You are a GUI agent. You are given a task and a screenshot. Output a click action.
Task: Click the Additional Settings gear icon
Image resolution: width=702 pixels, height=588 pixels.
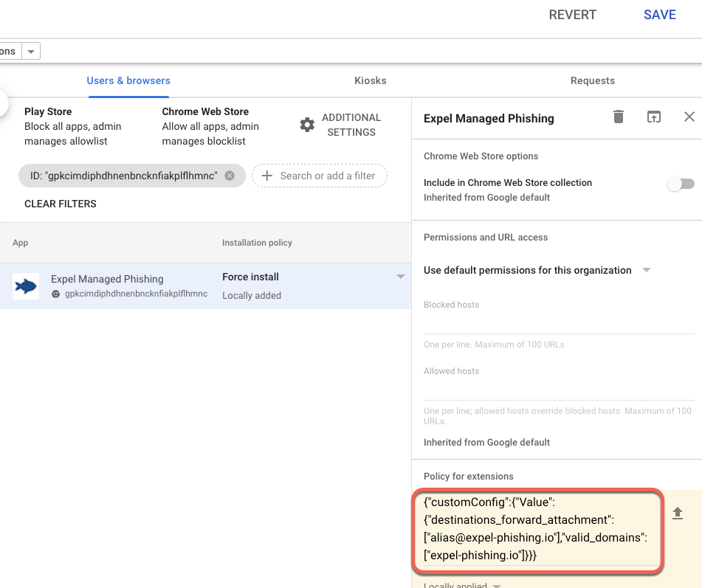point(307,125)
